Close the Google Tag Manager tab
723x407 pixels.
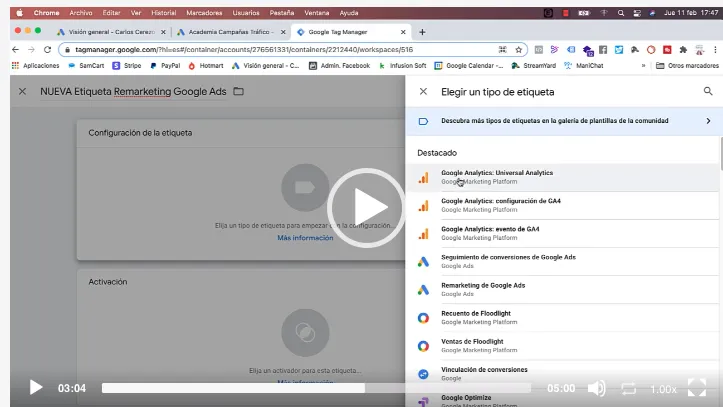403,32
